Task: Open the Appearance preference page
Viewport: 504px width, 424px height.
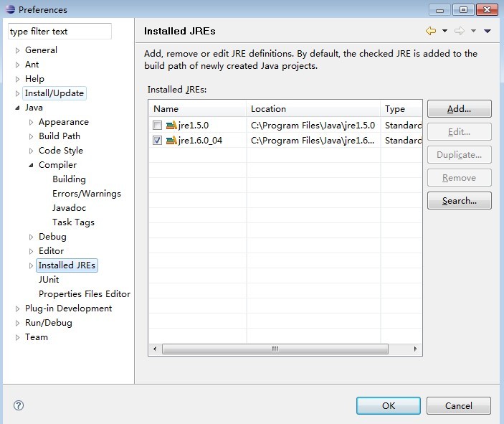Action: pyautogui.click(x=64, y=122)
